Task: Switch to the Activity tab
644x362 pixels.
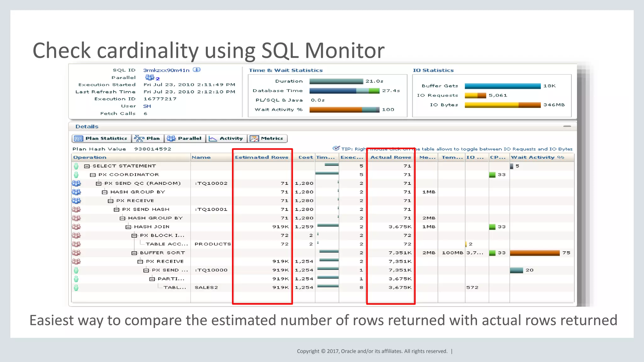Action: click(x=226, y=139)
